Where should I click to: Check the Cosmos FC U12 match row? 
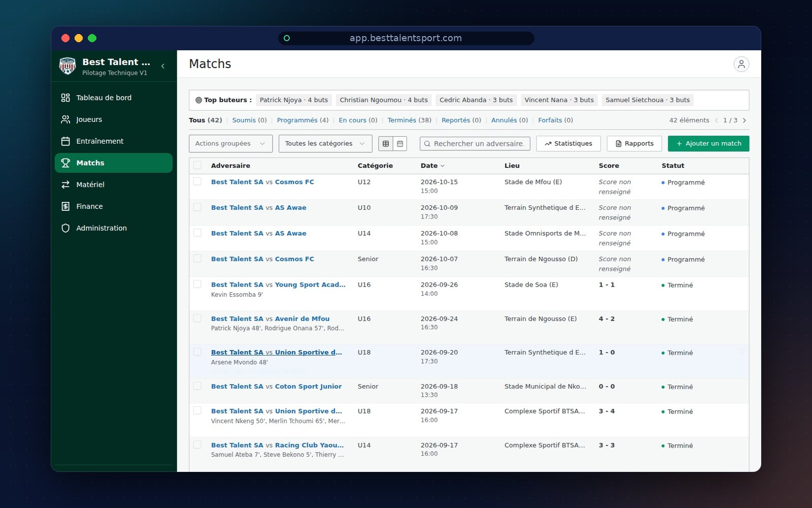(197, 181)
